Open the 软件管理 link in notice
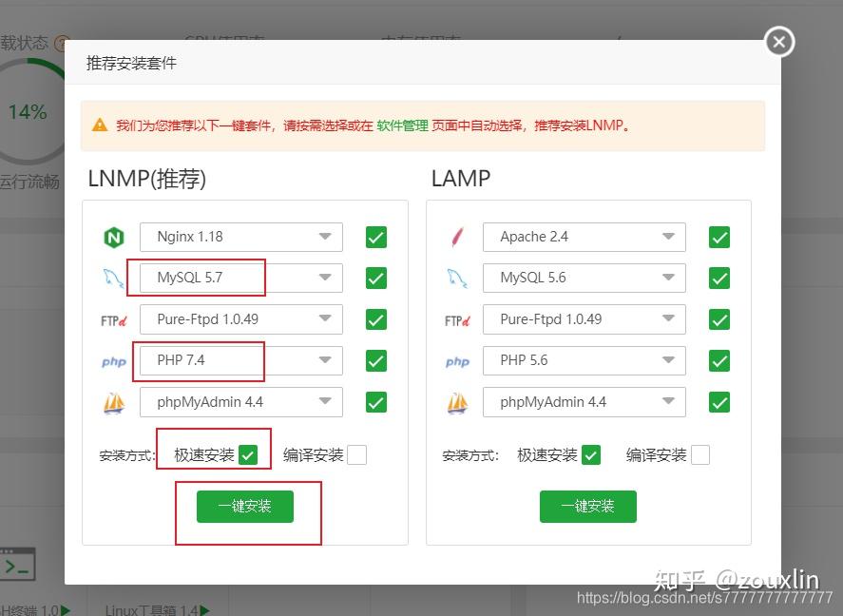843x616 pixels. [x=402, y=125]
